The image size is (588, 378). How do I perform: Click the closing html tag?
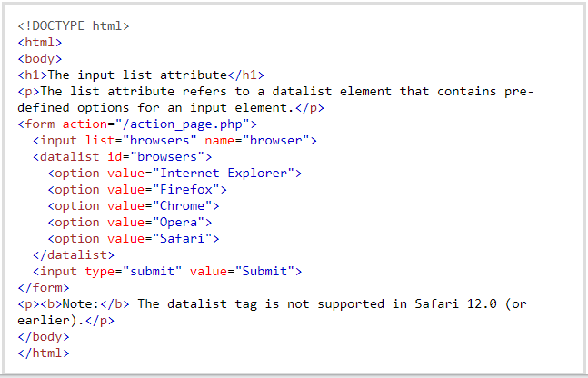coord(44,353)
